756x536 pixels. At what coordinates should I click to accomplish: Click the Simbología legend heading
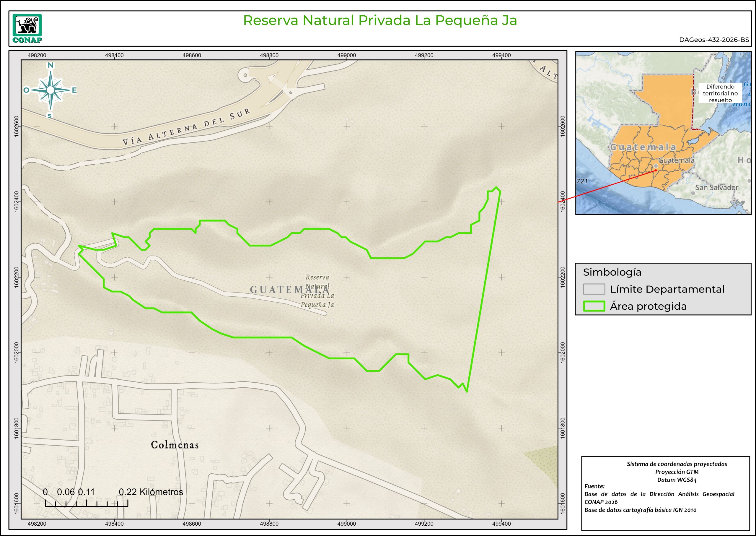coord(612,272)
